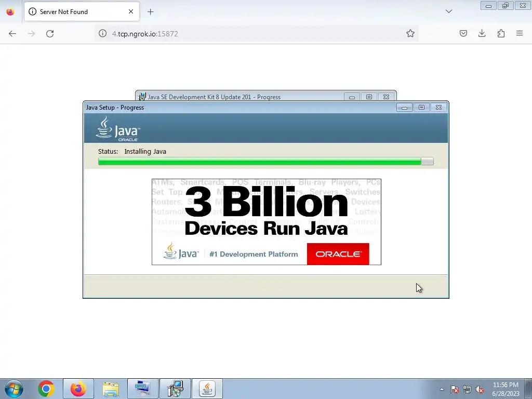Switch to Firefox in the taskbar
The height and width of the screenshot is (399, 532).
pyautogui.click(x=78, y=389)
